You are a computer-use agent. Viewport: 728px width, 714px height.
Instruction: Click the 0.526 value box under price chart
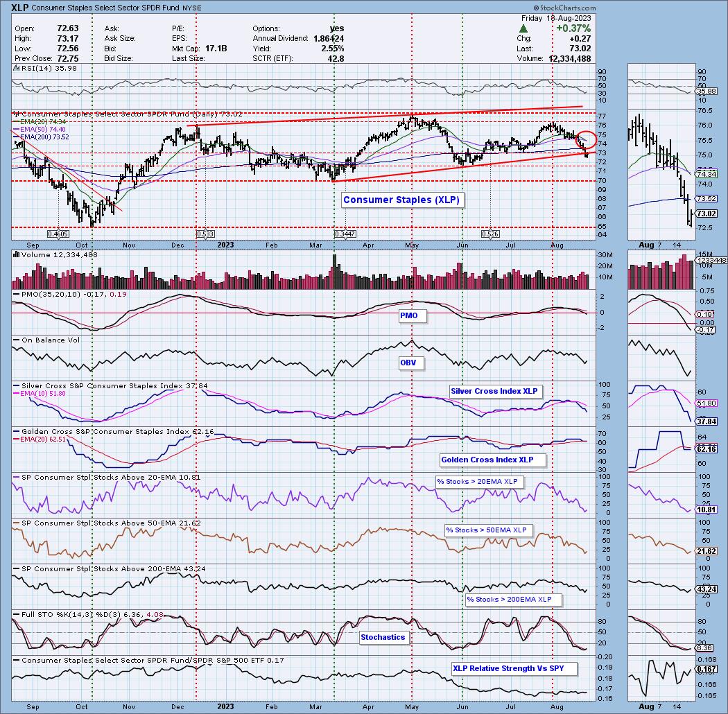pos(490,234)
